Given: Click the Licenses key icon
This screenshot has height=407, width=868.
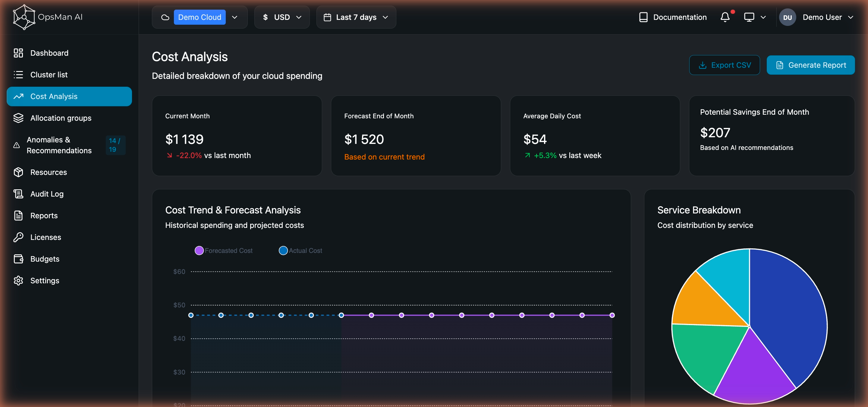Looking at the screenshot, I should pyautogui.click(x=18, y=237).
